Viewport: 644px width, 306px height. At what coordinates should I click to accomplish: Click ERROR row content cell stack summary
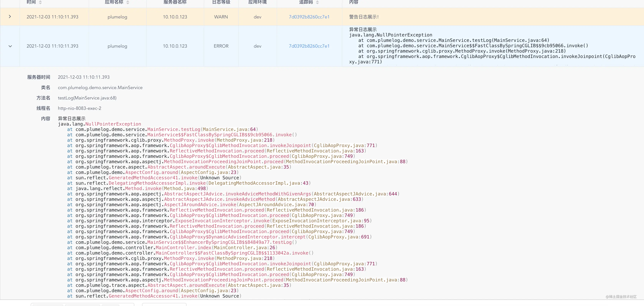(492, 46)
